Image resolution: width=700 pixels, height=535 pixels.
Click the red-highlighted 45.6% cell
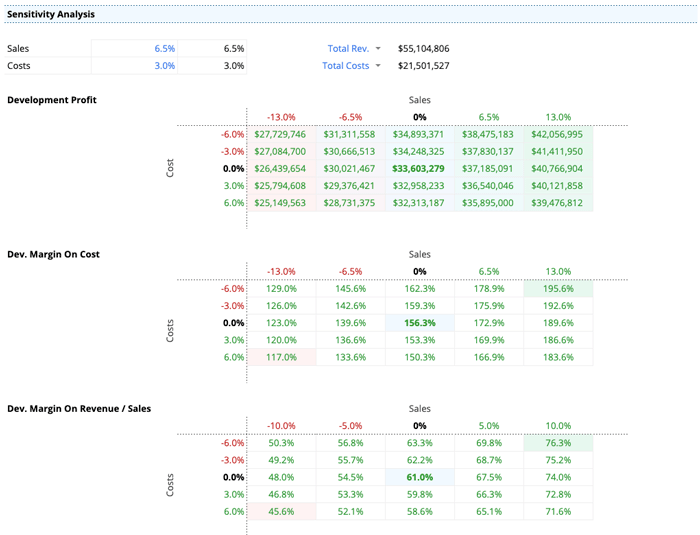(x=281, y=511)
